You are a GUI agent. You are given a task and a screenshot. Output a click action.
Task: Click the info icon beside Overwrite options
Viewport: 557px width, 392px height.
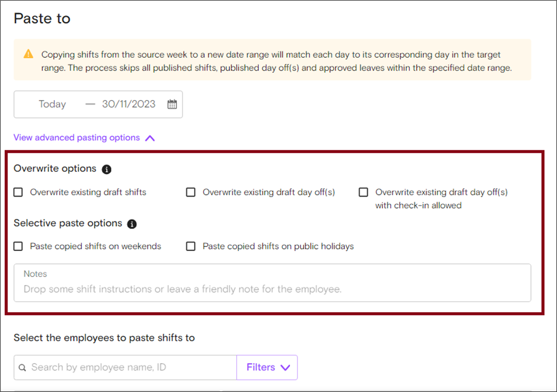[x=107, y=169]
